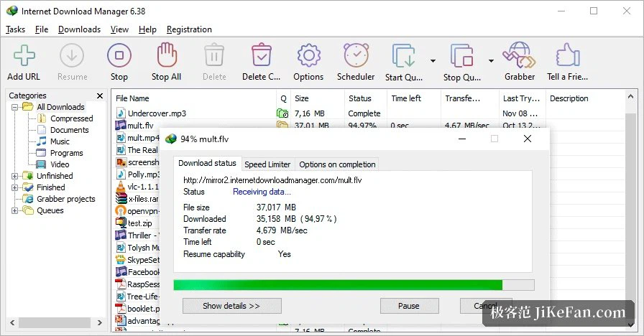Image resolution: width=644 pixels, height=336 pixels.
Task: Select the Compressed category icon
Action: [42, 118]
